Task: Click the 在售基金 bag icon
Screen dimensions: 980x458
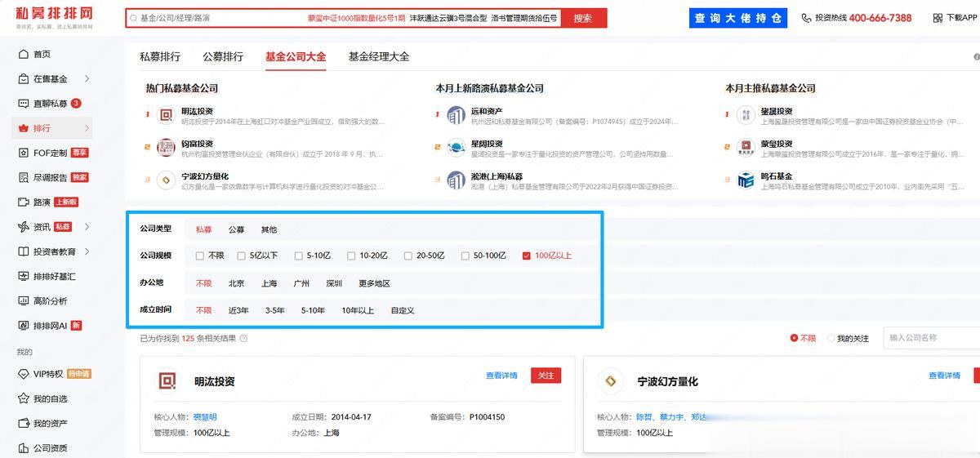Action: (x=23, y=79)
